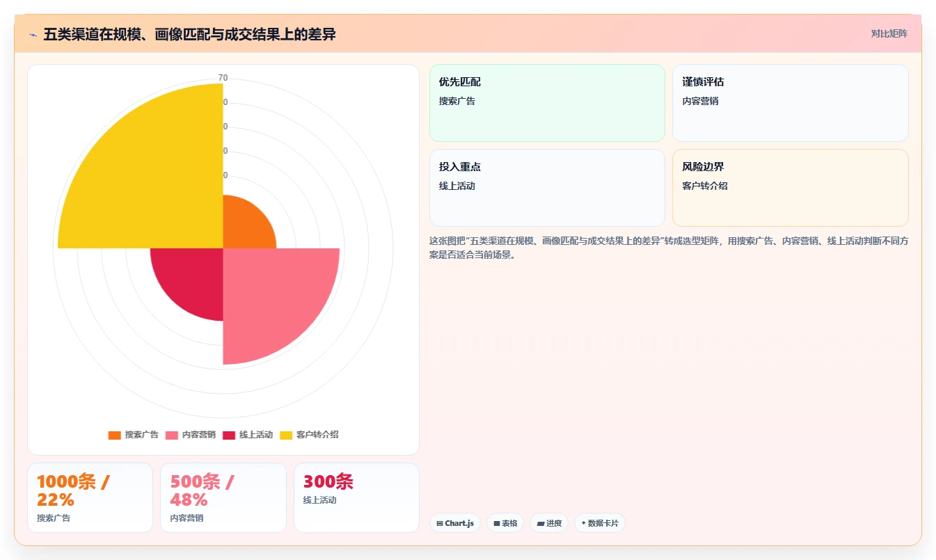936x560 pixels.
Task: Click the 对比矩阵 label in header
Action: click(889, 33)
